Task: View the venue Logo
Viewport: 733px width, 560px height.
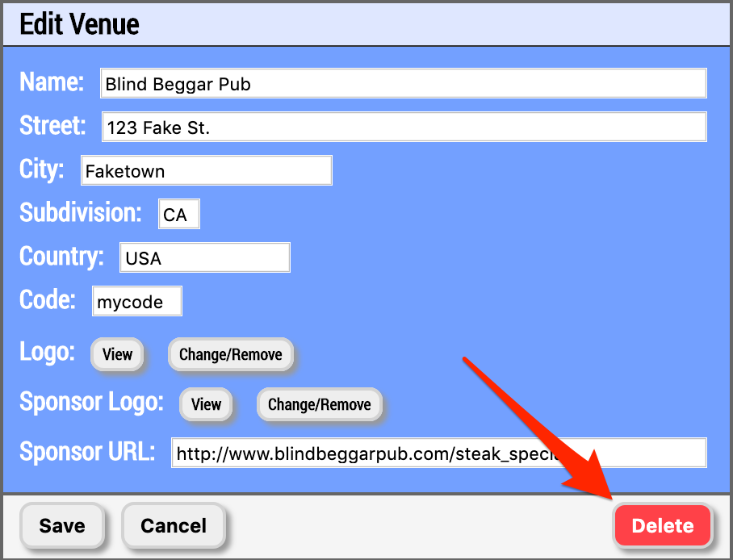Action: click(117, 354)
